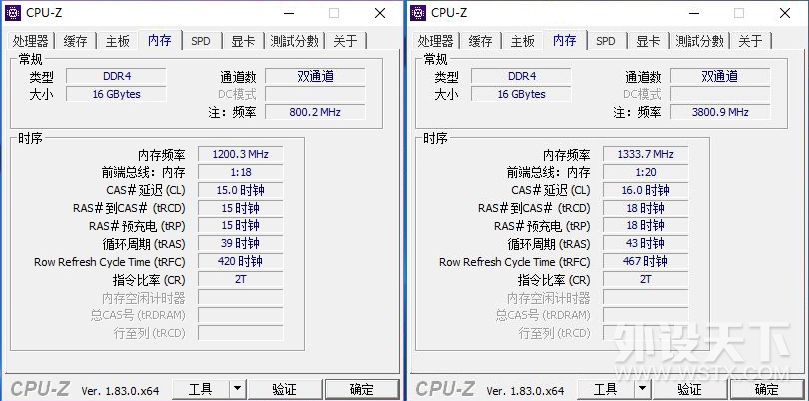Viewport: 809px width, 401px height.
Task: Open 关于 tab in right CPU-Z window
Action: click(x=750, y=41)
